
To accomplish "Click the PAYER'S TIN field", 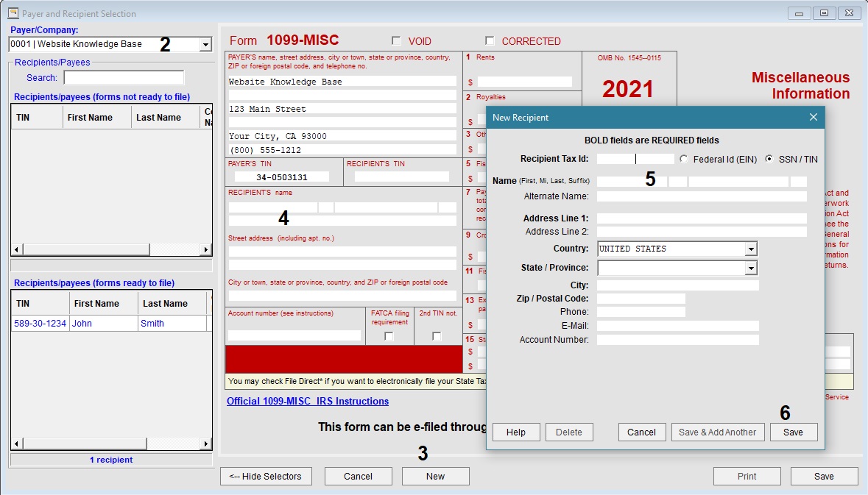I will point(282,177).
